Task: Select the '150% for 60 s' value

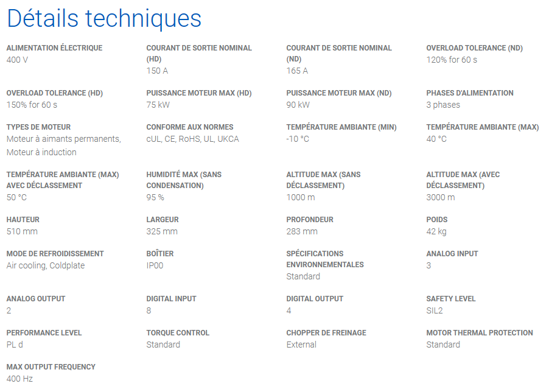Action: coord(32,105)
